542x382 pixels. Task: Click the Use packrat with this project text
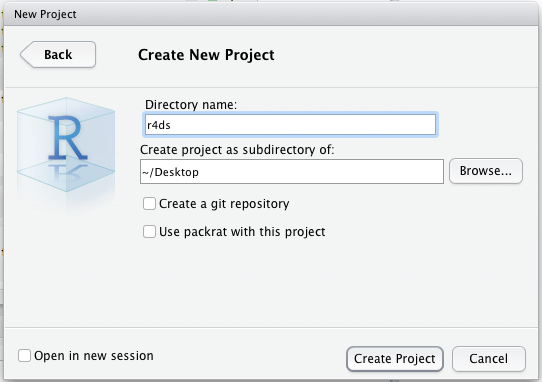[242, 232]
